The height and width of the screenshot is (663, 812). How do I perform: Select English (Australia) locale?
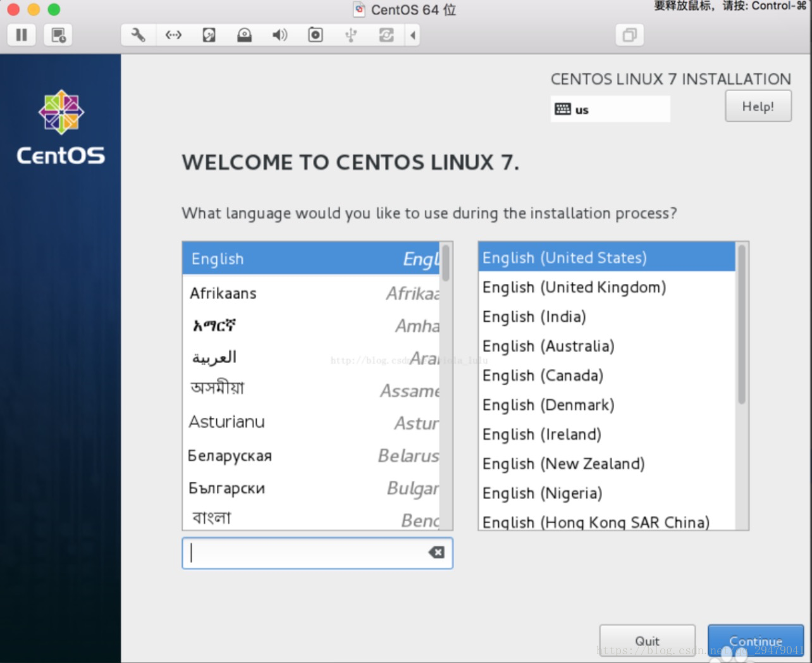coord(606,346)
